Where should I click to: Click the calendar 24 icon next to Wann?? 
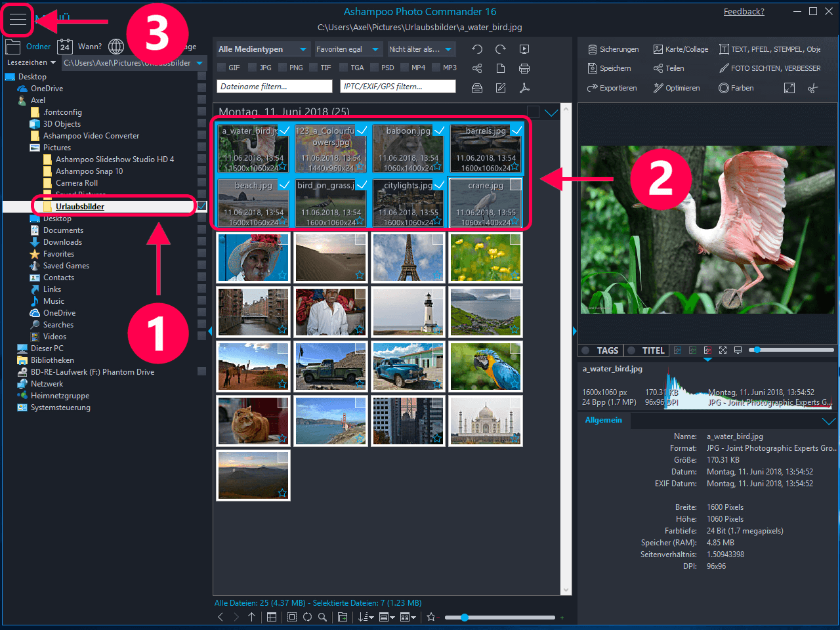point(65,47)
